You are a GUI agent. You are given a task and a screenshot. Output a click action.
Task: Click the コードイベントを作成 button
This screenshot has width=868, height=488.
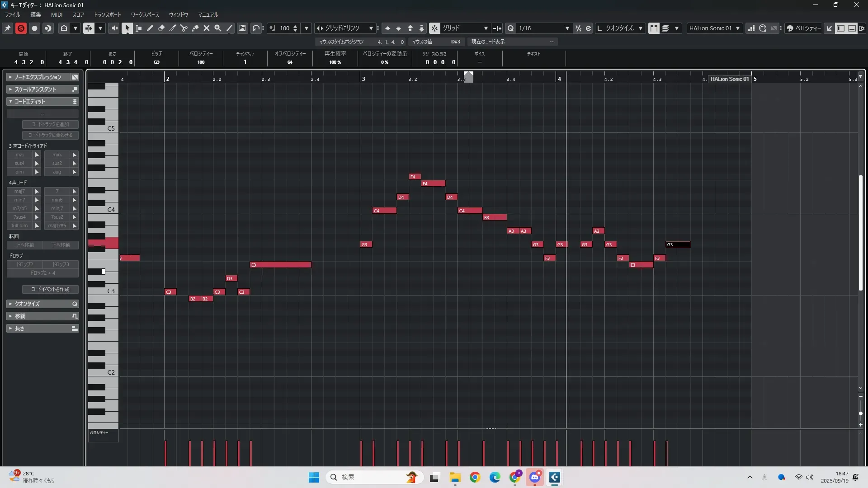click(50, 289)
